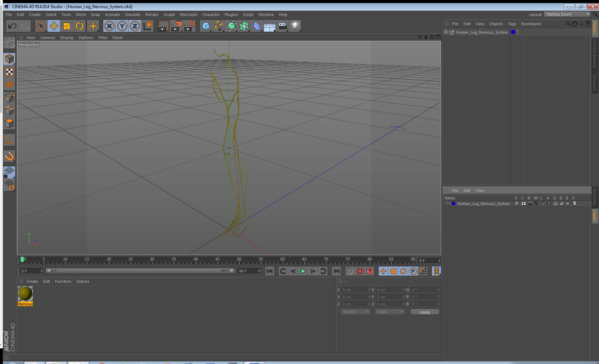
Task: Open the Sculpt menu
Action: point(169,15)
